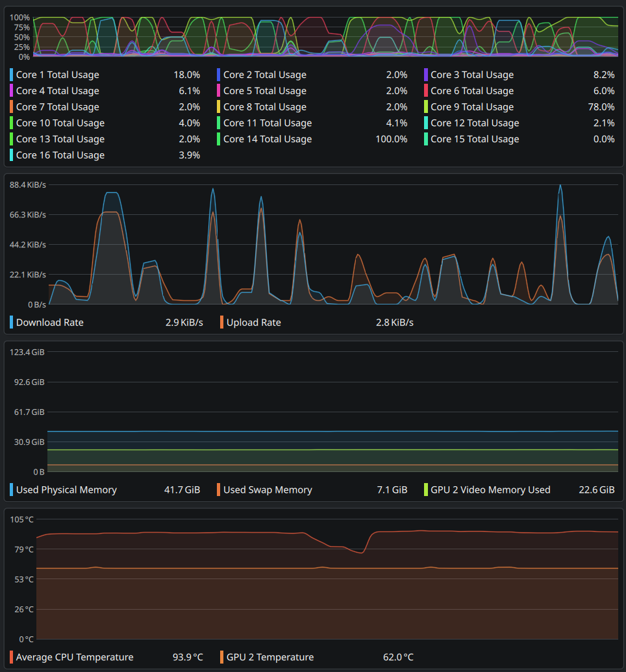Click the 62.0 °C GPU temperature value
Image resolution: width=626 pixels, height=672 pixels.
398,657
